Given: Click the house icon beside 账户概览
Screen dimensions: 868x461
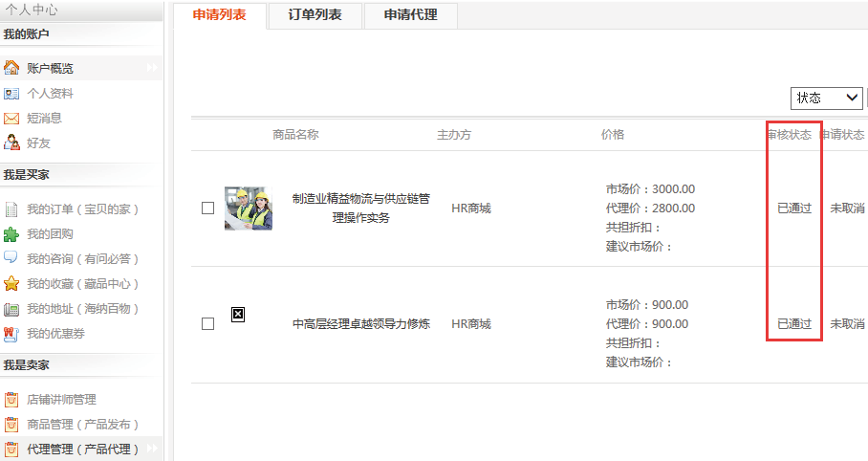Looking at the screenshot, I should (x=11, y=68).
